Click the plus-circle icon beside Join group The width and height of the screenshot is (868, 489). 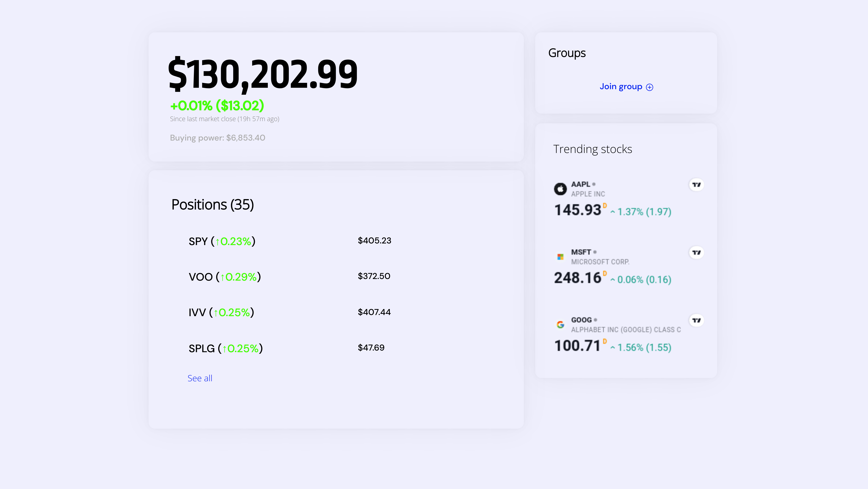point(650,87)
